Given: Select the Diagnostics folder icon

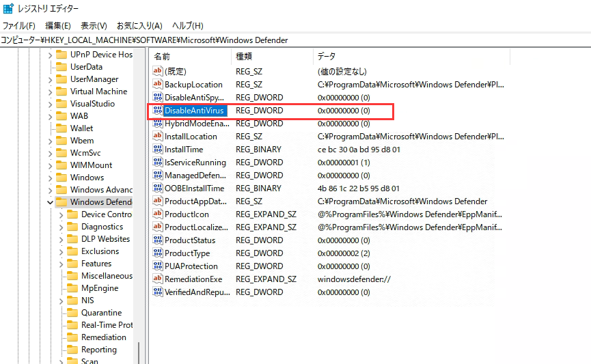Looking at the screenshot, I should pos(72,227).
